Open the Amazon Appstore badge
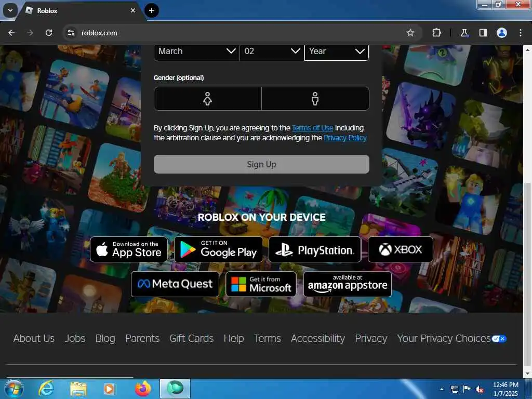 click(x=348, y=284)
